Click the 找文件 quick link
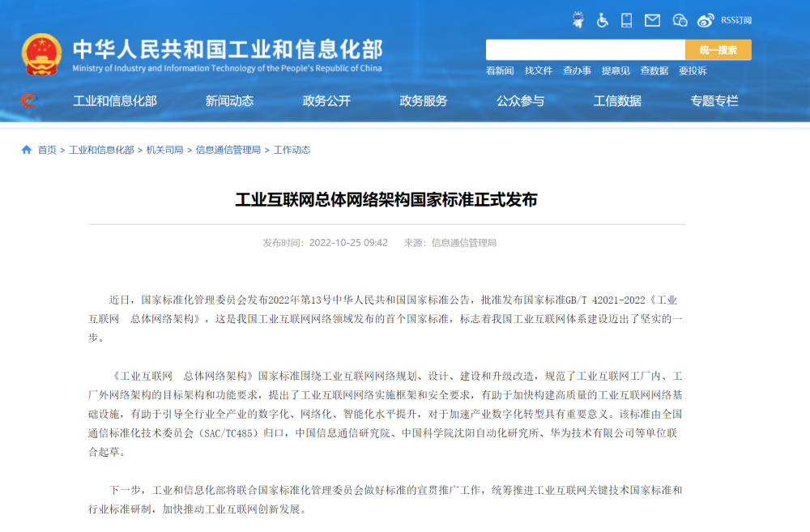Image resolution: width=810 pixels, height=532 pixels. [538, 71]
